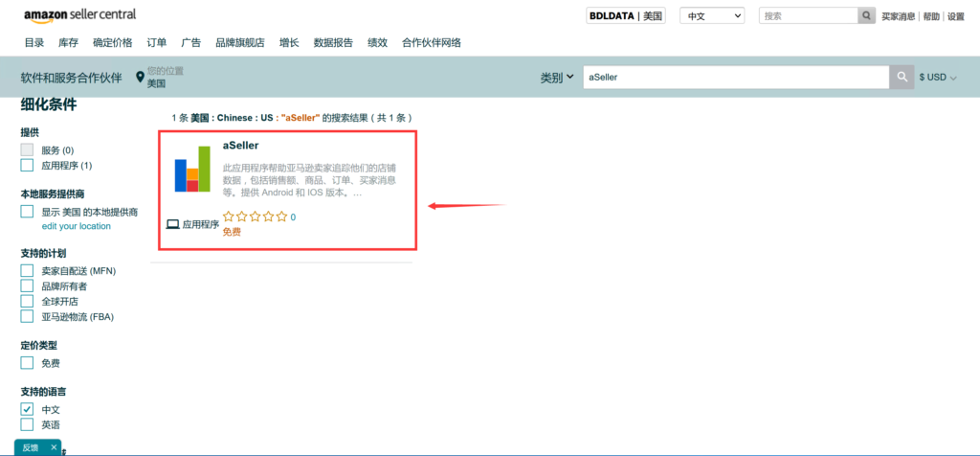Check the 亚马逊物流 (FBA) checkbox
The height and width of the screenshot is (456, 980).
[x=27, y=316]
